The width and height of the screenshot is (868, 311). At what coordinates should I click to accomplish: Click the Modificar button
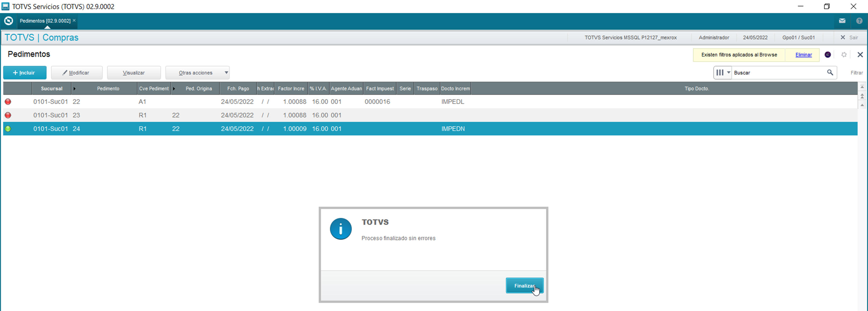pos(76,73)
